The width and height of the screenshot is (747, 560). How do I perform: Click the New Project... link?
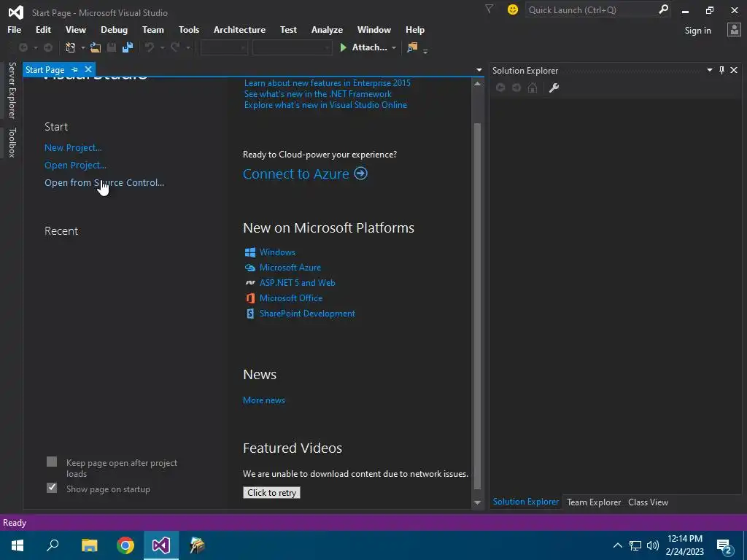coord(73,147)
